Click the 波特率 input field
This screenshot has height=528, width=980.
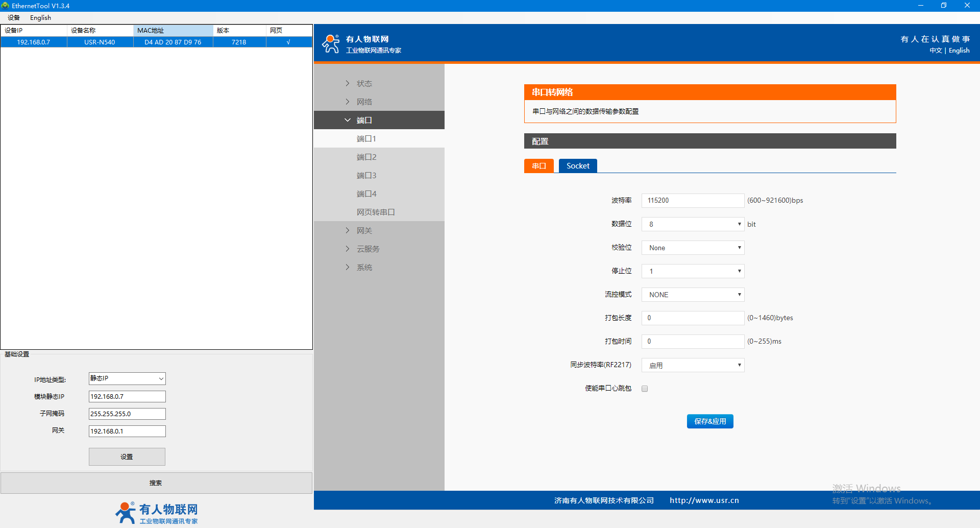[693, 201]
